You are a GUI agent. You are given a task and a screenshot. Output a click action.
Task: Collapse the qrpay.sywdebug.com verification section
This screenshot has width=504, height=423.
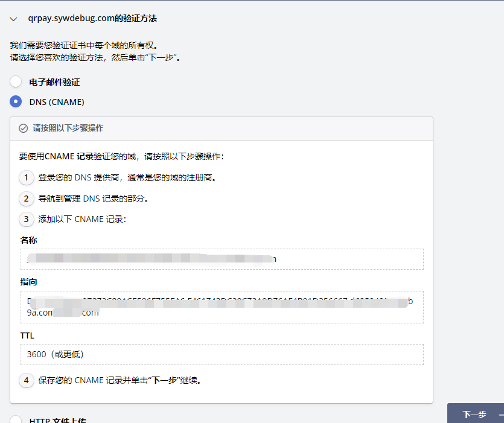[x=13, y=19]
